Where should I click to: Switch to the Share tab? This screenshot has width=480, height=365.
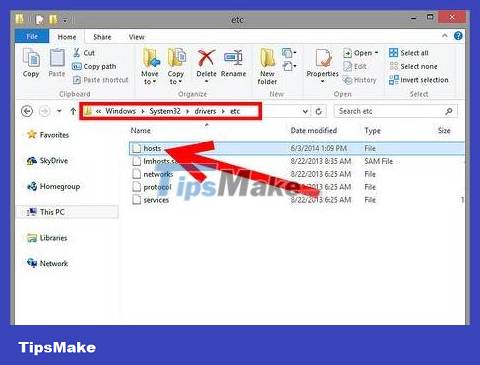102,37
